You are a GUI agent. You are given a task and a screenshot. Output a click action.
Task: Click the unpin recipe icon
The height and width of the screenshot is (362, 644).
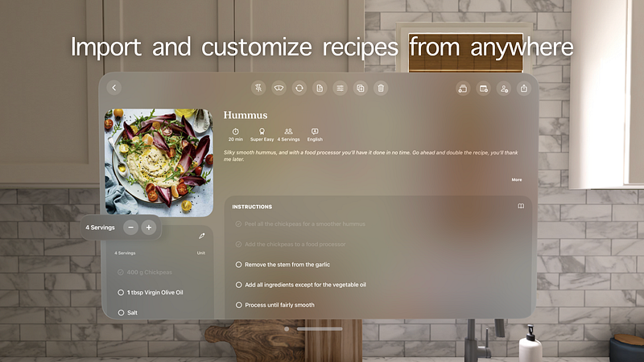(258, 88)
